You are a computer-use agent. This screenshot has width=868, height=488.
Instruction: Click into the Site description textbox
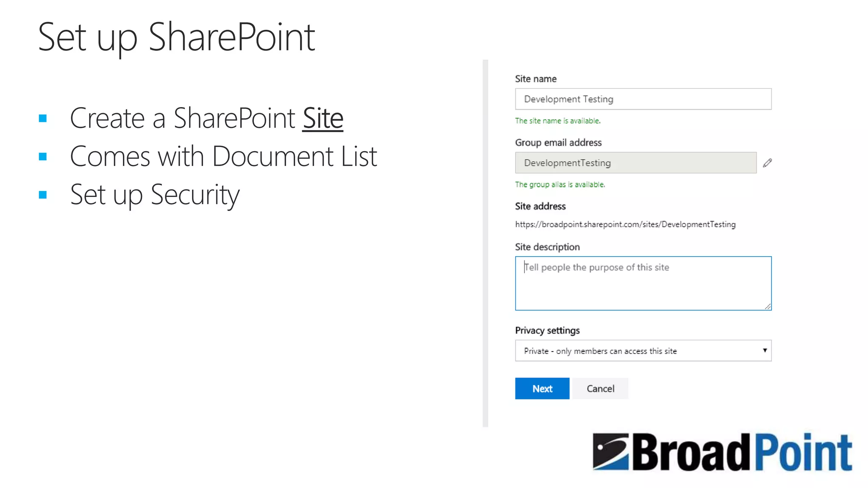pos(643,283)
